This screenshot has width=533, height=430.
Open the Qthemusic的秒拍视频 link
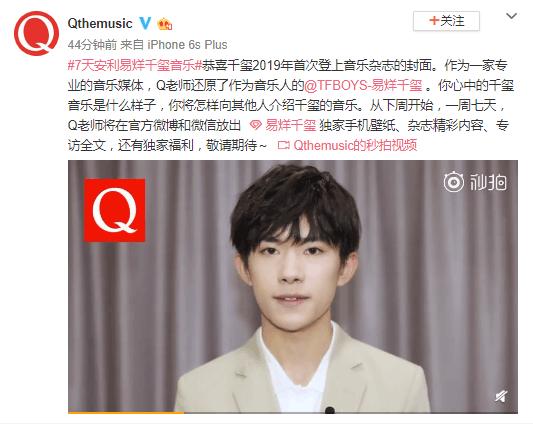[355, 145]
